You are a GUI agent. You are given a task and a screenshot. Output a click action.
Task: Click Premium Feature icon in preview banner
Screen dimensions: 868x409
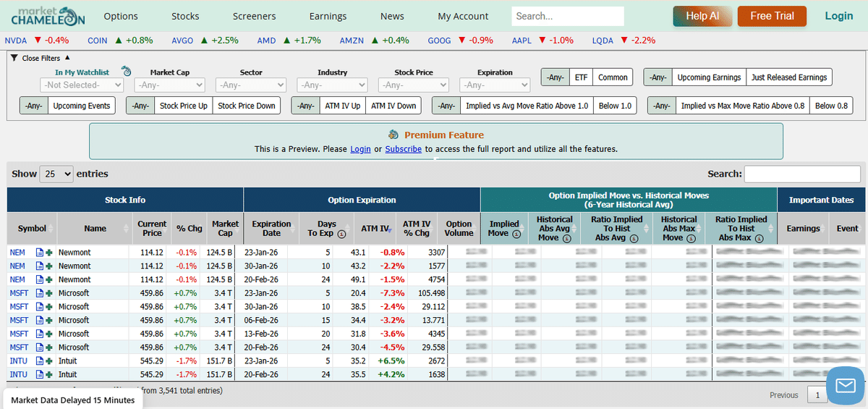pos(393,135)
